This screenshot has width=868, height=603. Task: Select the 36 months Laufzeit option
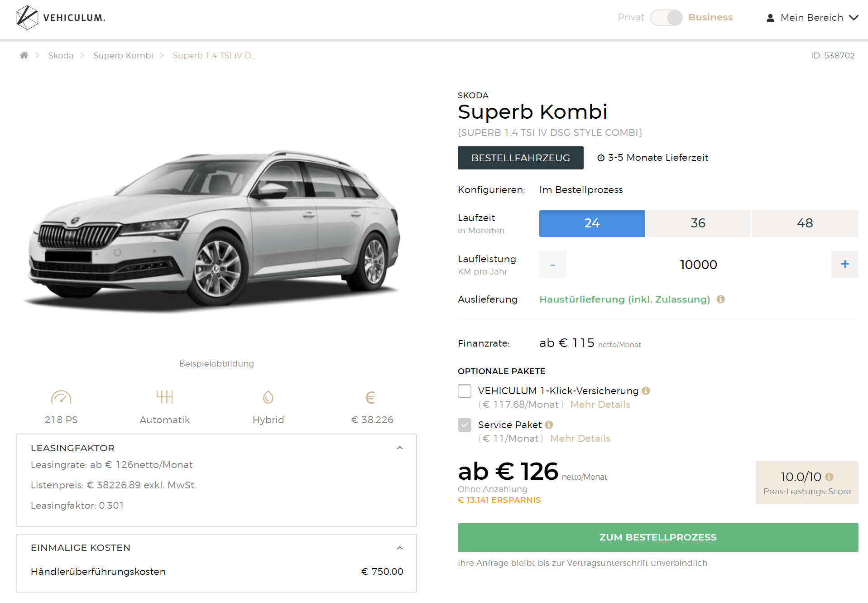pos(698,223)
